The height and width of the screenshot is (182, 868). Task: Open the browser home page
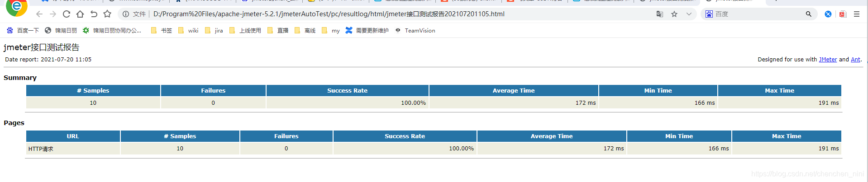pyautogui.click(x=80, y=14)
